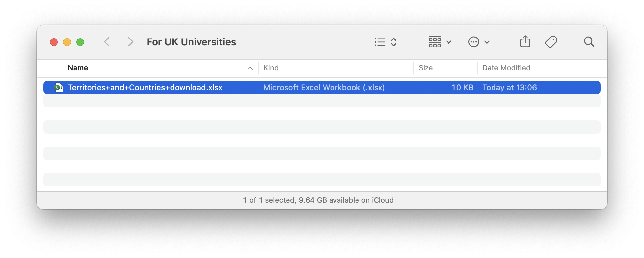This screenshot has height=258, width=644.
Task: Click the green full-screen window button
Action: click(80, 42)
